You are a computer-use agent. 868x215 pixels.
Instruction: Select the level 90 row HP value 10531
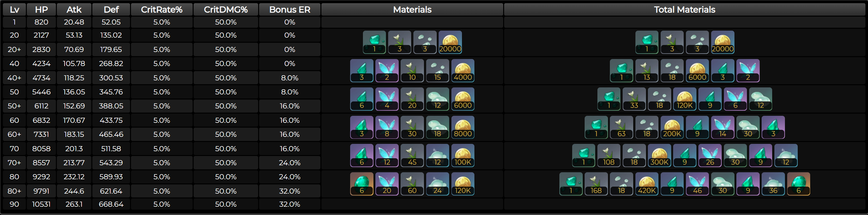42,204
